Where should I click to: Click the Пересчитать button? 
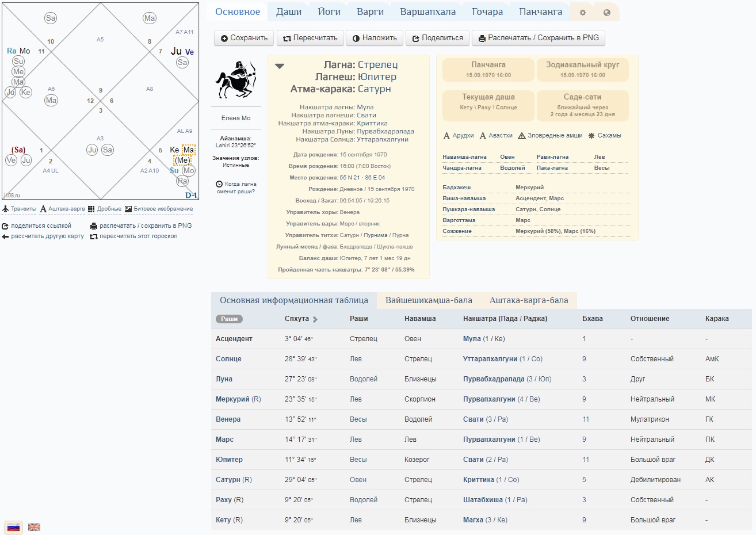tap(311, 38)
